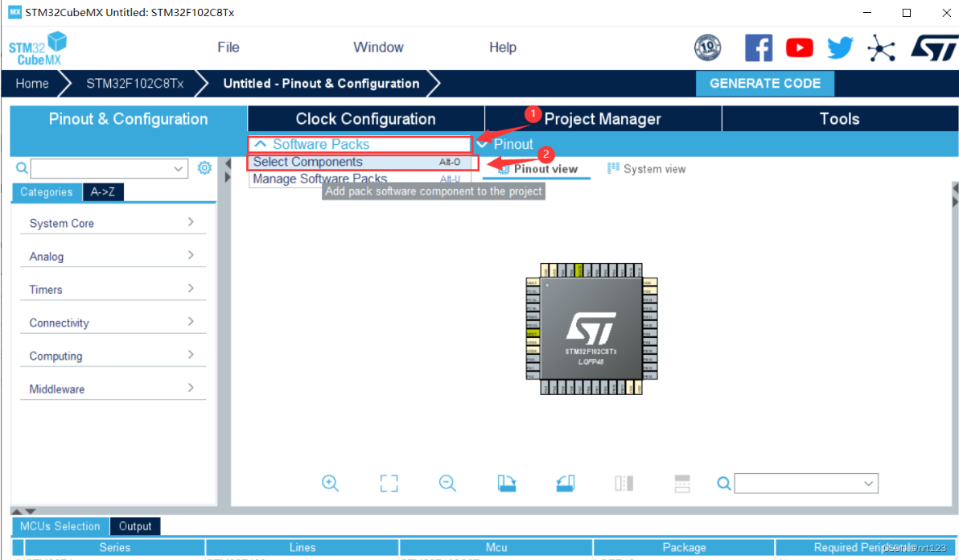Expand Middleware category
Screen dimensions: 959x560
pyautogui.click(x=113, y=388)
